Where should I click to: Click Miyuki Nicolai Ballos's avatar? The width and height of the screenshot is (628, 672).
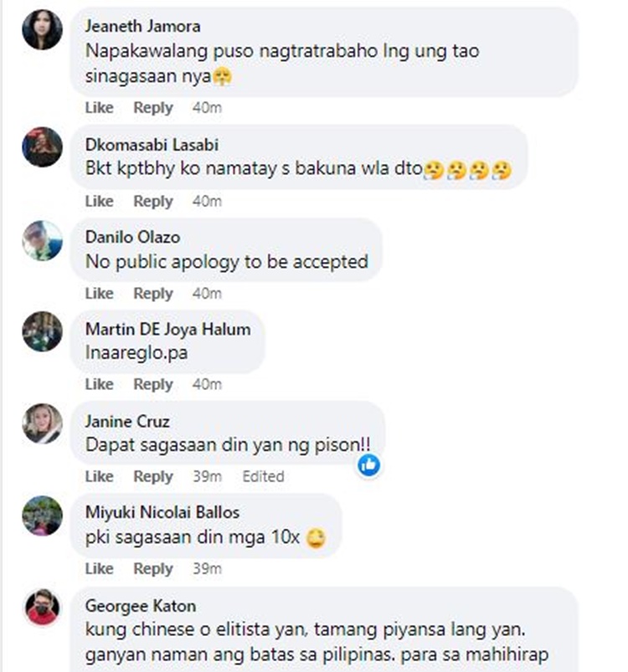(x=42, y=516)
